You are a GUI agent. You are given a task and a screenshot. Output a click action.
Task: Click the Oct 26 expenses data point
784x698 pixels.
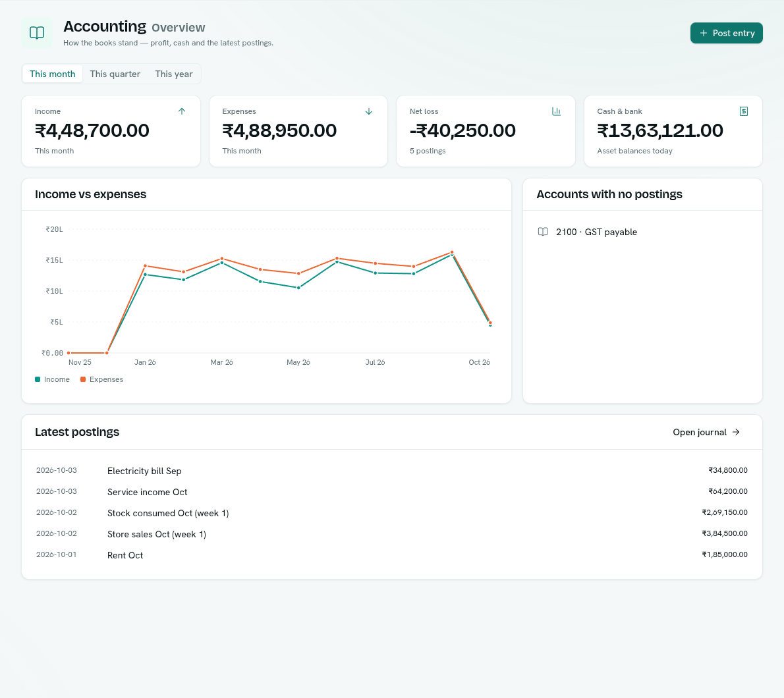pos(490,323)
